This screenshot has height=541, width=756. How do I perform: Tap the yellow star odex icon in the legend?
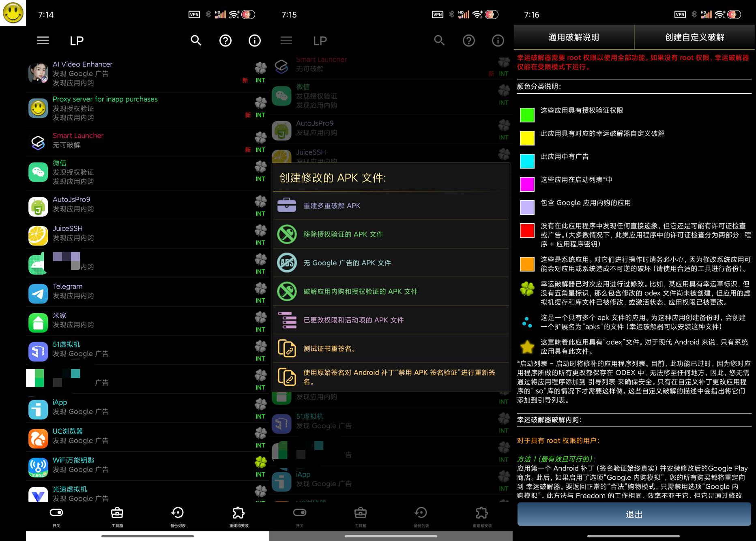tap(527, 347)
